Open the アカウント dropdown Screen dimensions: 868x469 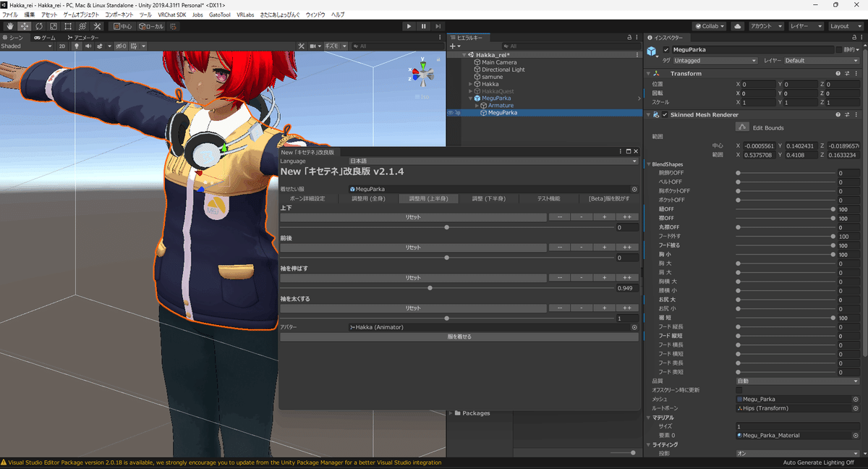tap(766, 26)
